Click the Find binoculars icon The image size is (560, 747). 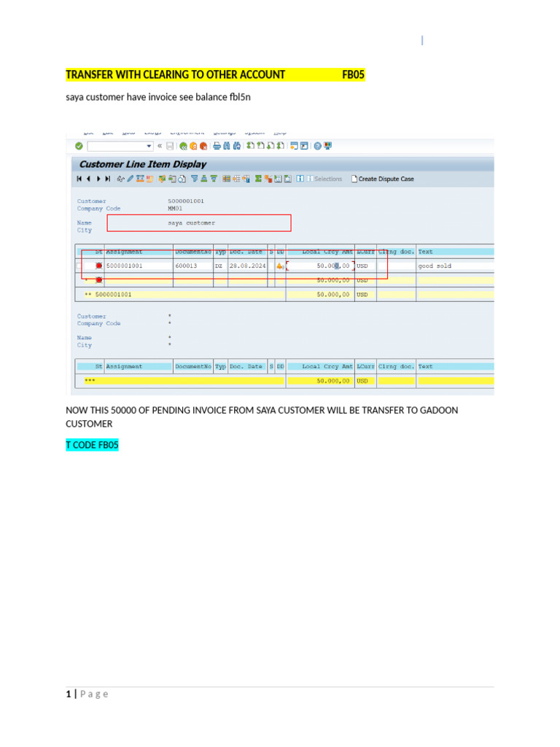[x=227, y=146]
